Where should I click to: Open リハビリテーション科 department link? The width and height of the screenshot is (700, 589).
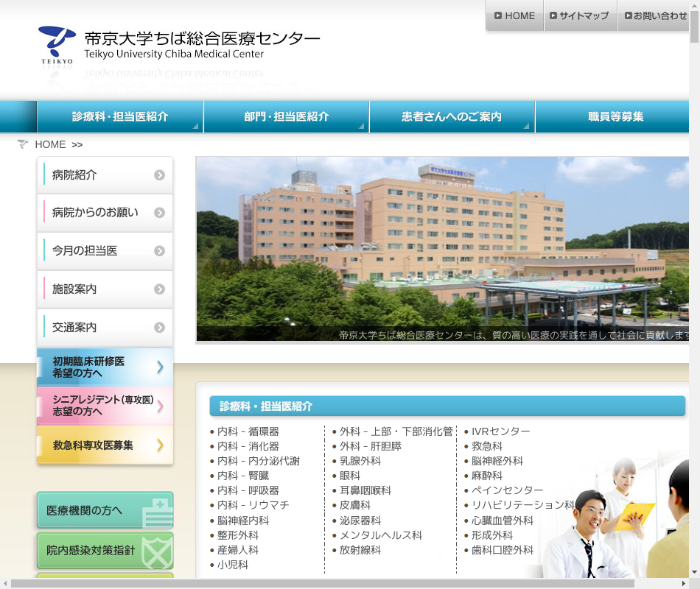(522, 505)
